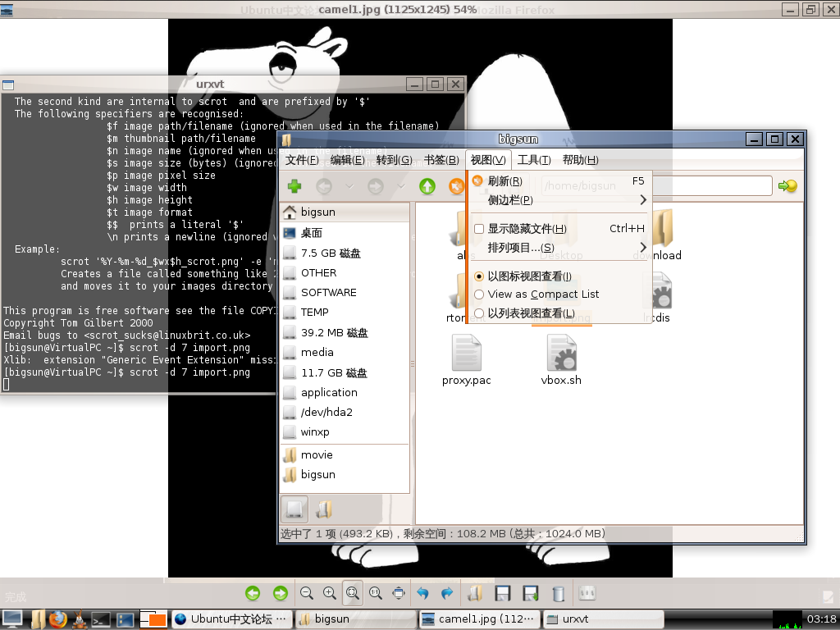This screenshot has width=840, height=630.
Task: Save the image in viewer
Action: (x=503, y=593)
